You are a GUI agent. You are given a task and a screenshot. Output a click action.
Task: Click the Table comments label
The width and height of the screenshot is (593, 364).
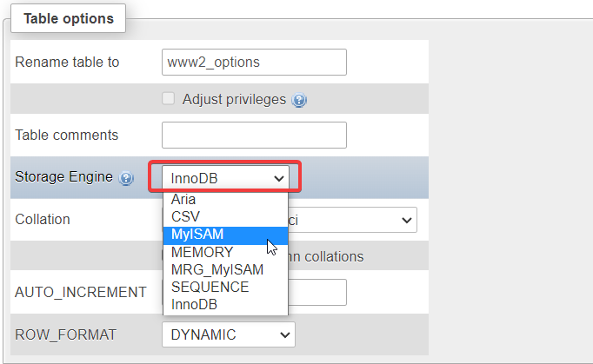[67, 135]
